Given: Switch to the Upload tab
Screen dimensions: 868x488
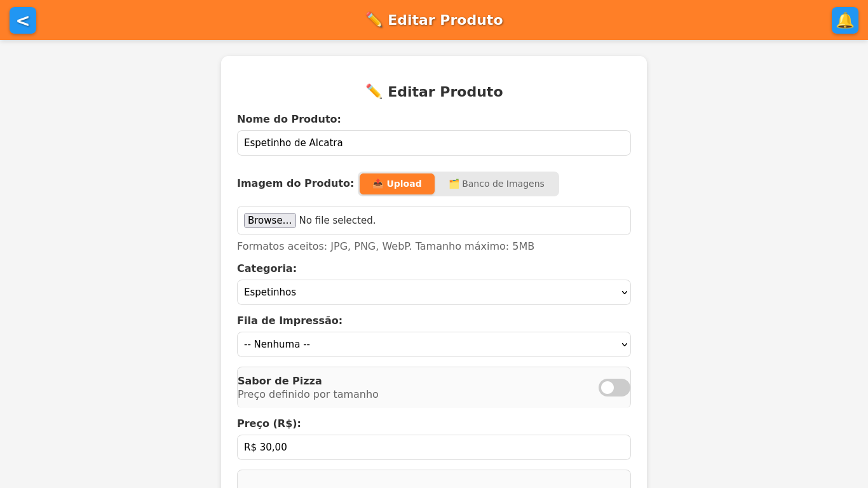Looking at the screenshot, I should click(x=397, y=184).
